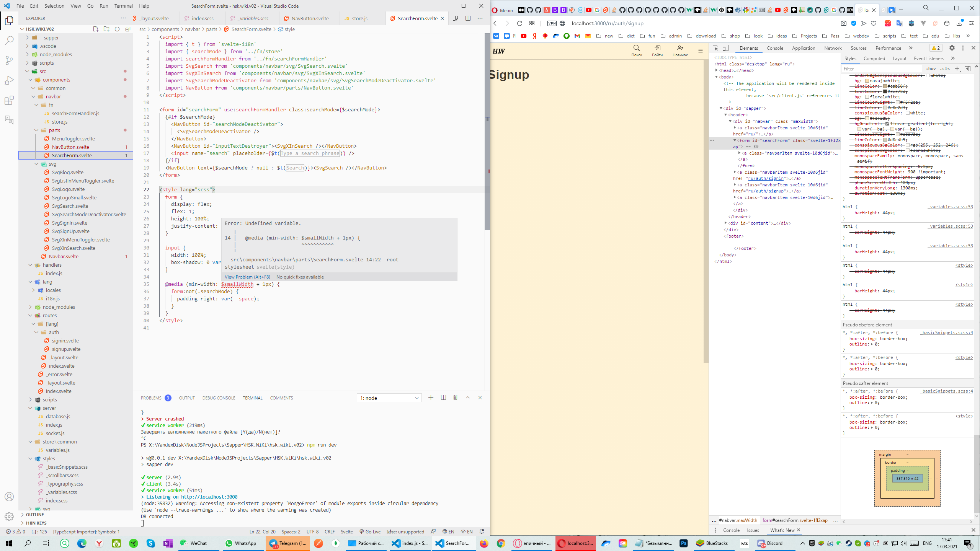980x551 pixels.
Task: Click the browser snapshot camera icon
Action: pyautogui.click(x=844, y=23)
